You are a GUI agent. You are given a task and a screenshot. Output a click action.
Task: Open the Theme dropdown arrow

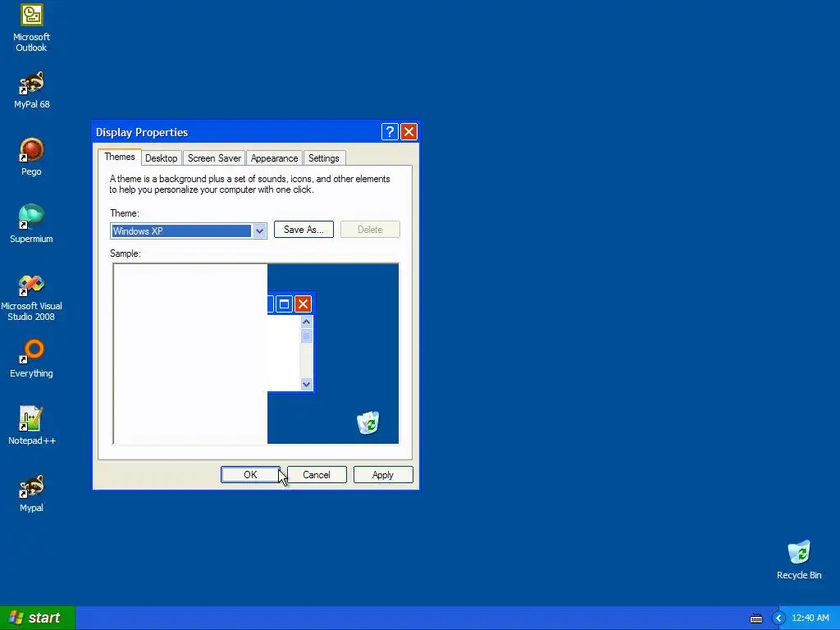[x=259, y=231]
